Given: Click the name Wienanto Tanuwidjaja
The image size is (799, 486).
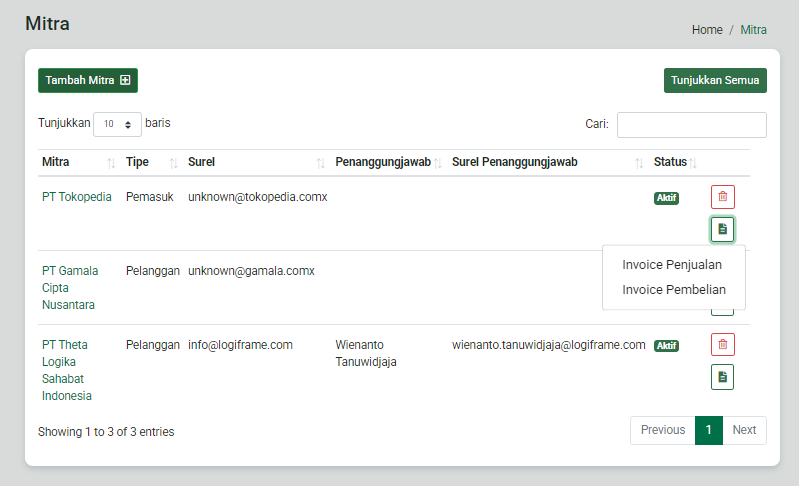Looking at the screenshot, I should (x=366, y=354).
